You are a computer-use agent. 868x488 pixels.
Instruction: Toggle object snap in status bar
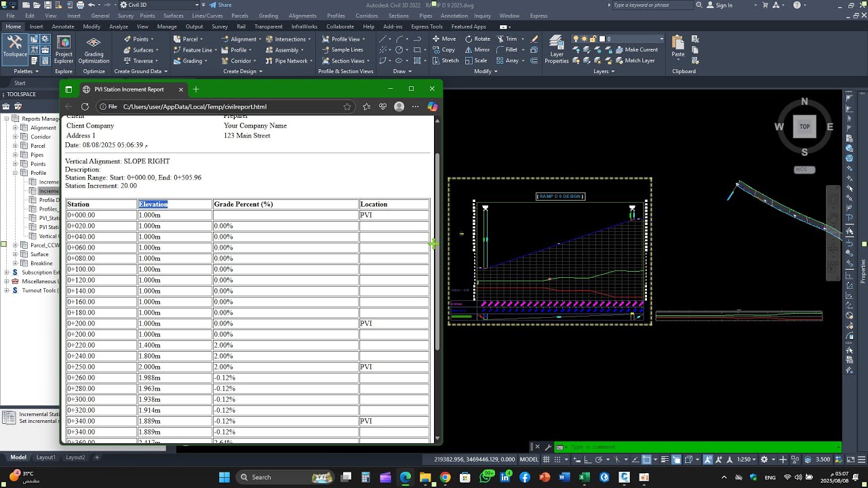(x=647, y=460)
